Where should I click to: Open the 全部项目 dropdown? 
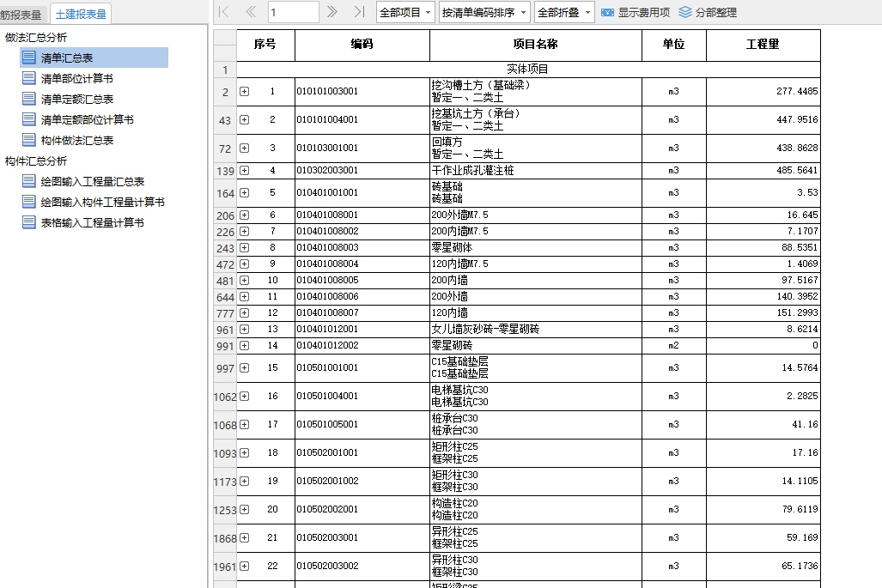click(405, 12)
